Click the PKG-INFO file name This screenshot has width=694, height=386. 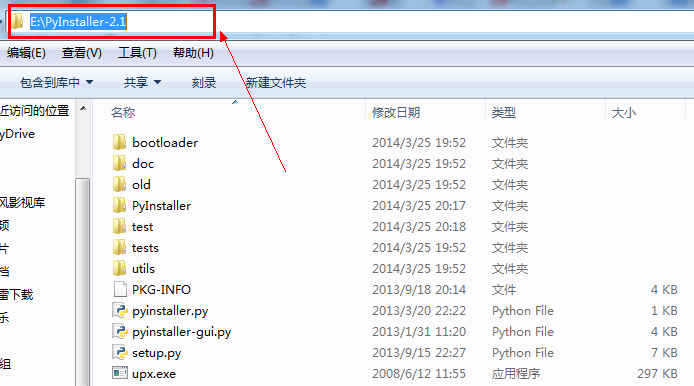162,290
